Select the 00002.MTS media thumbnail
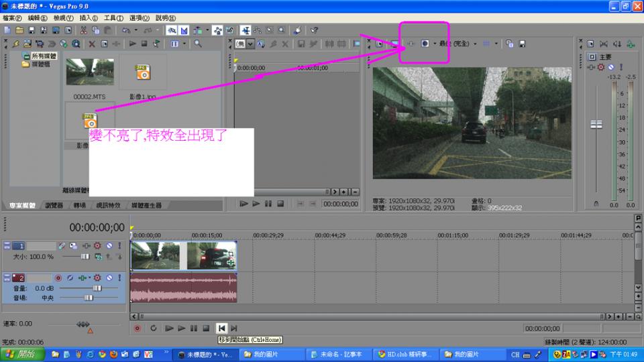Viewport: 644px width, 362px height. 89,73
